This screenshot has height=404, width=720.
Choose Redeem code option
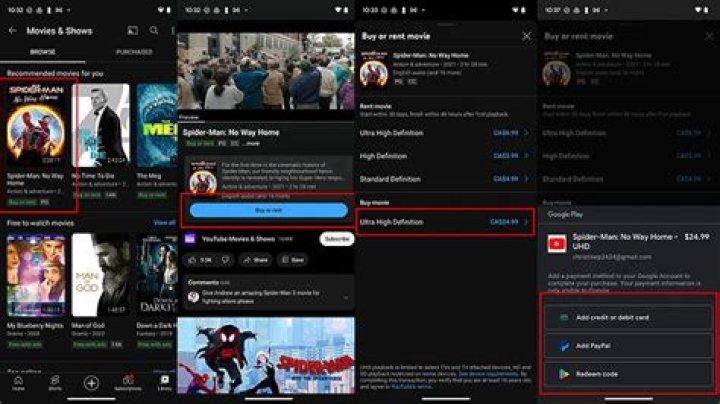point(628,374)
